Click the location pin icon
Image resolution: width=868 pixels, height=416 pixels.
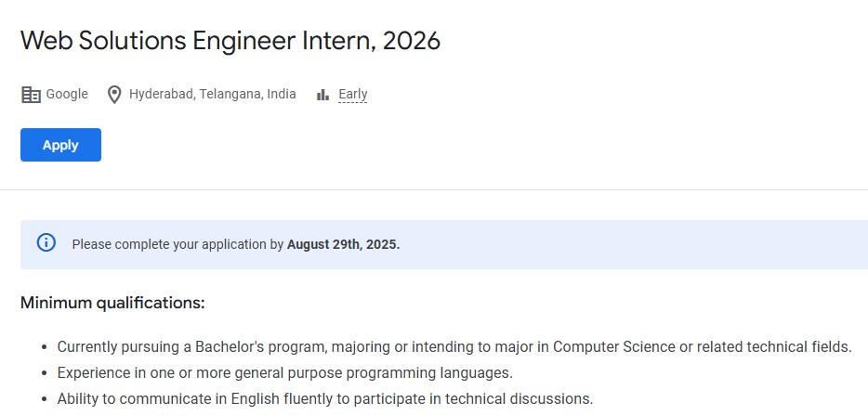(x=114, y=95)
